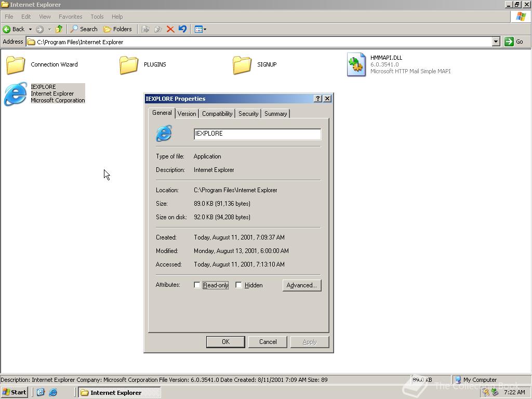Image resolution: width=532 pixels, height=399 pixels.
Task: Open the View menu
Action: [x=45, y=17]
